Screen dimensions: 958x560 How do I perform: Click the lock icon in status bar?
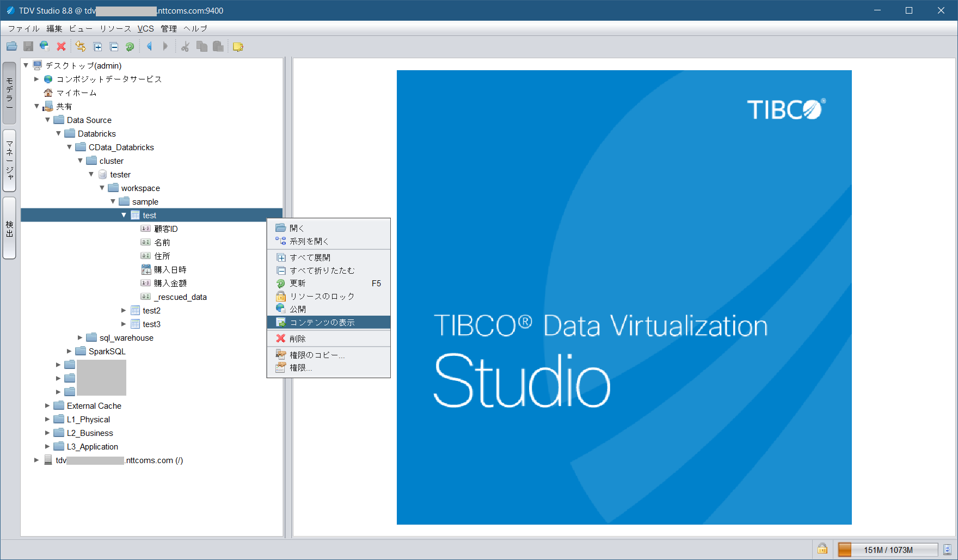[x=822, y=549]
